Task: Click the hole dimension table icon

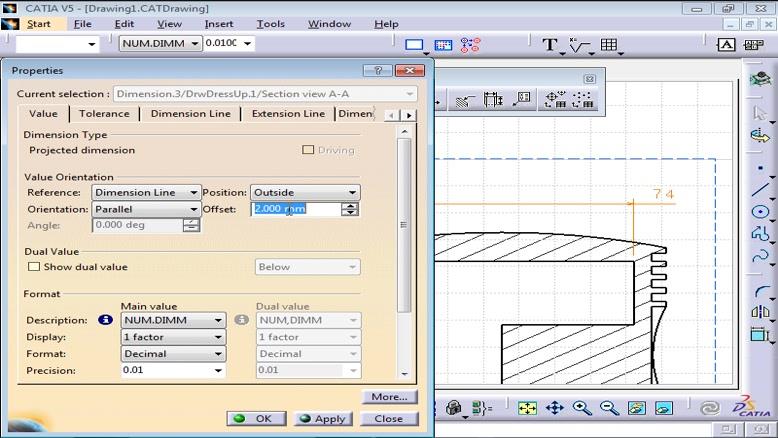Action: point(555,100)
